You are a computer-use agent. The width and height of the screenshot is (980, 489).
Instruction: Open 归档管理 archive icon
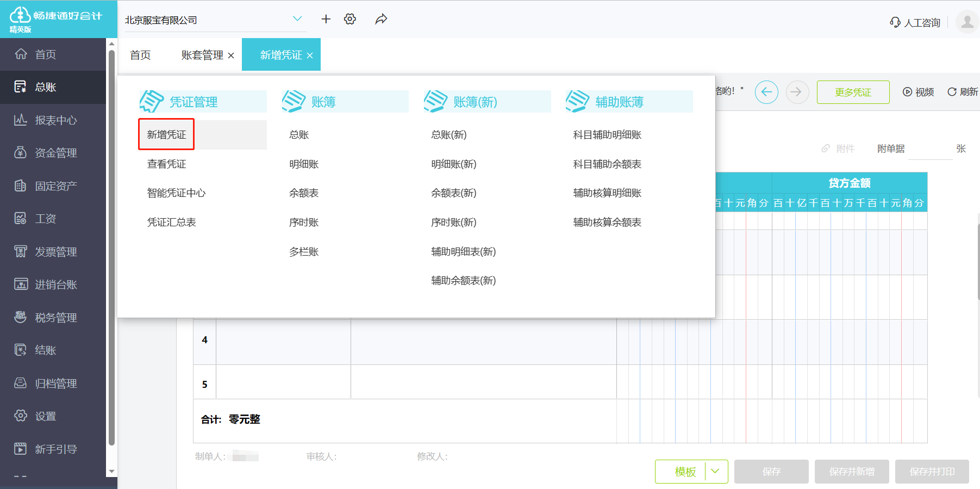21,383
